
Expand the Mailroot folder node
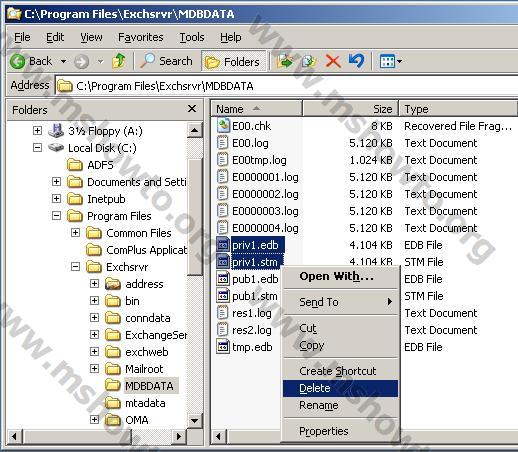tap(94, 368)
